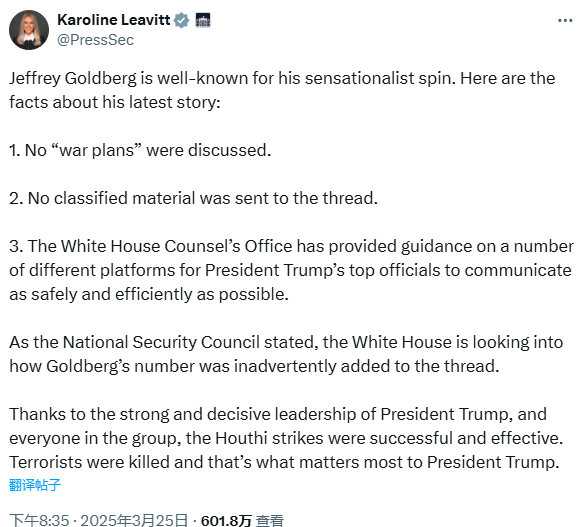Click the blue verified checkmark badge
This screenshot has width=581, height=527.
(x=182, y=20)
